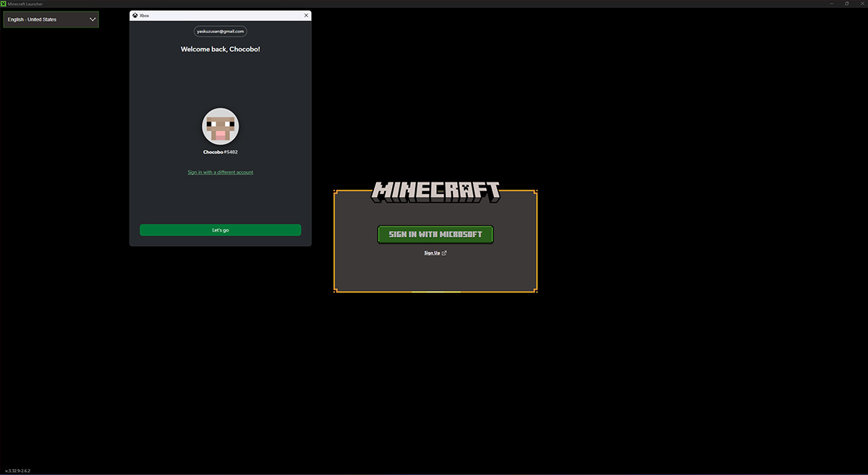Viewport: 868px width, 475px height.
Task: Close the Xbox sign-in dialog
Action: (x=306, y=15)
